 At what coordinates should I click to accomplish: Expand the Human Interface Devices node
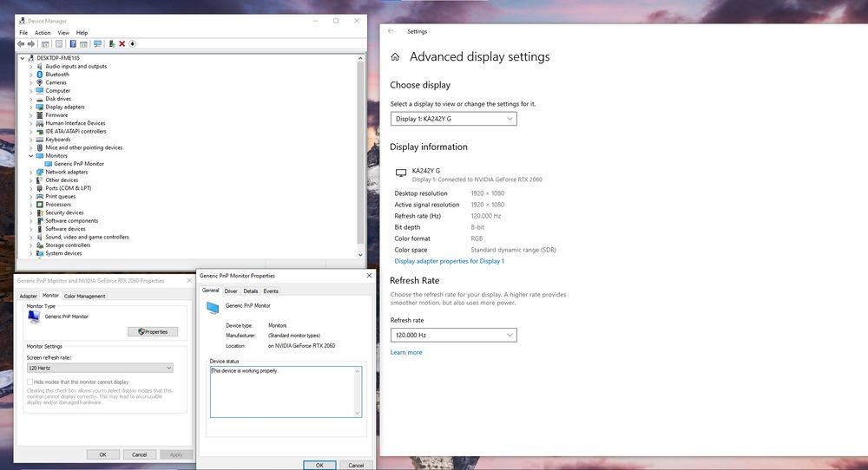tap(31, 123)
